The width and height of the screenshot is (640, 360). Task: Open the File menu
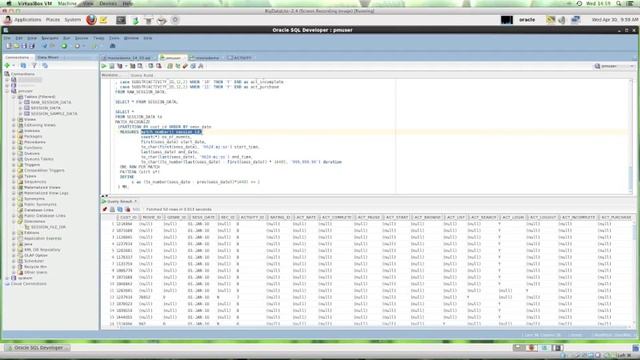7,38
